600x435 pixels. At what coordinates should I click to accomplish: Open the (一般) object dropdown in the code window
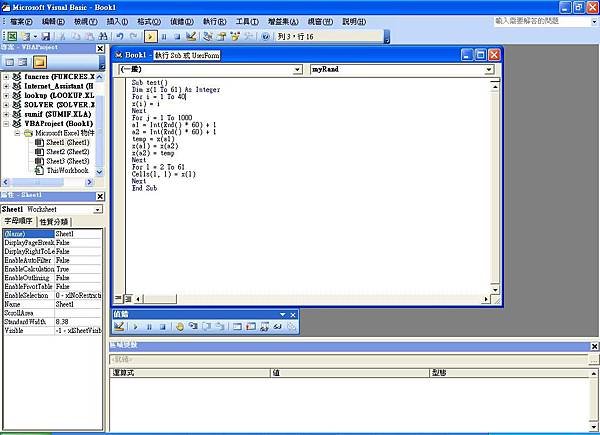[297, 70]
